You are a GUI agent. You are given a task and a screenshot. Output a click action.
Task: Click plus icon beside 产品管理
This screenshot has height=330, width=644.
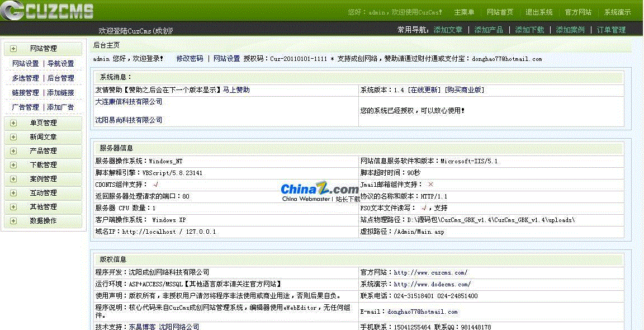[13, 151]
